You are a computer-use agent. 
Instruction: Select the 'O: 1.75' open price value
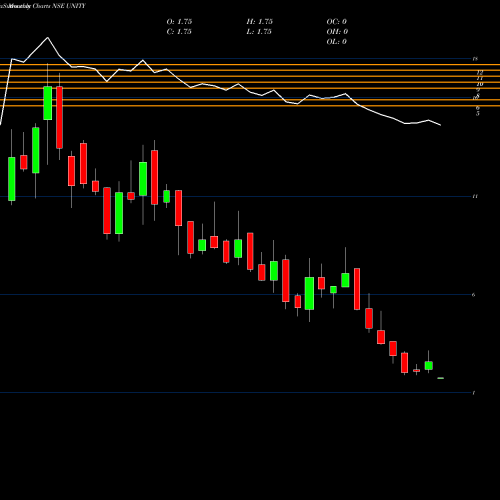(179, 22)
